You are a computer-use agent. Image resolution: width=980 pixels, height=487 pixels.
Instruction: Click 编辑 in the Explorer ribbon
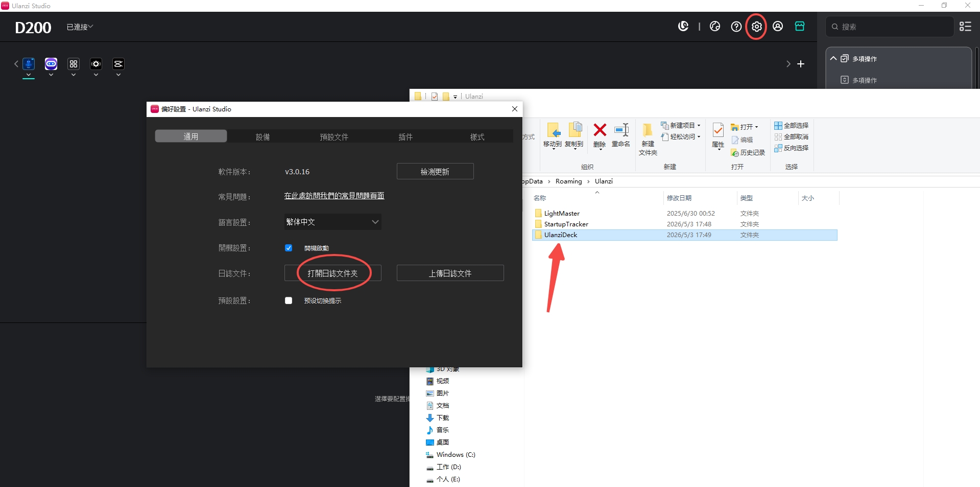[x=742, y=140]
